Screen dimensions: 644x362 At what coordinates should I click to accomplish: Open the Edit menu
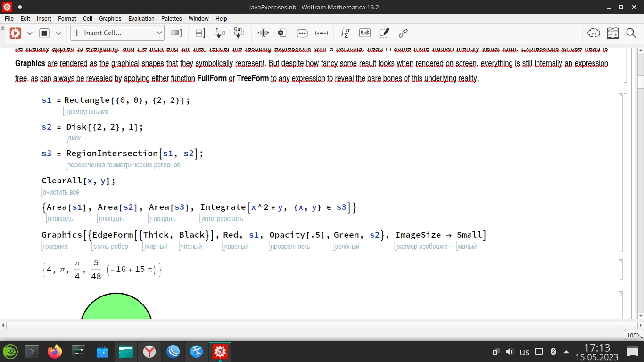(x=25, y=19)
